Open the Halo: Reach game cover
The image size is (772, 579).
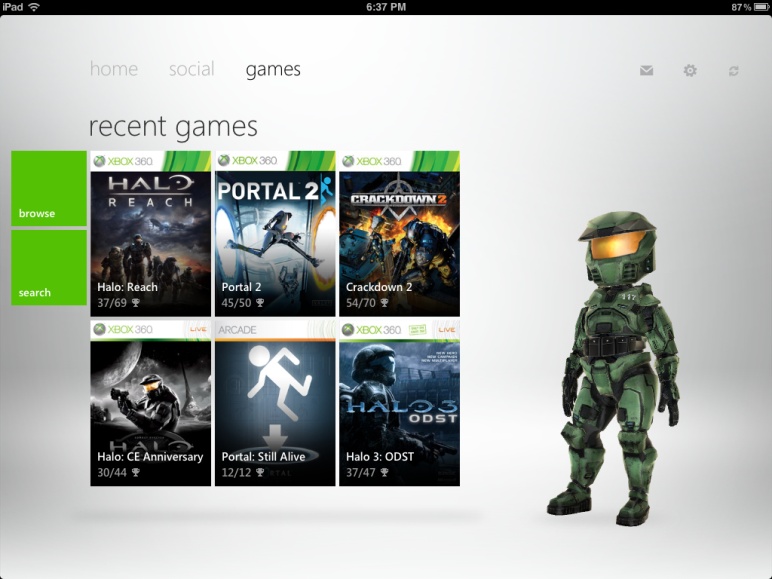click(x=151, y=233)
